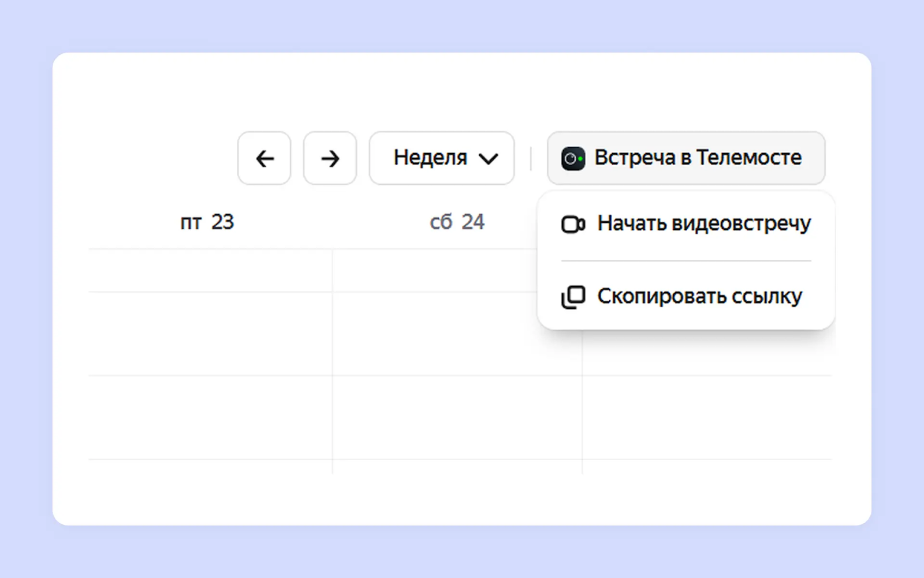The image size is (924, 578).
Task: Go to previous week with left arrow
Action: click(x=264, y=158)
